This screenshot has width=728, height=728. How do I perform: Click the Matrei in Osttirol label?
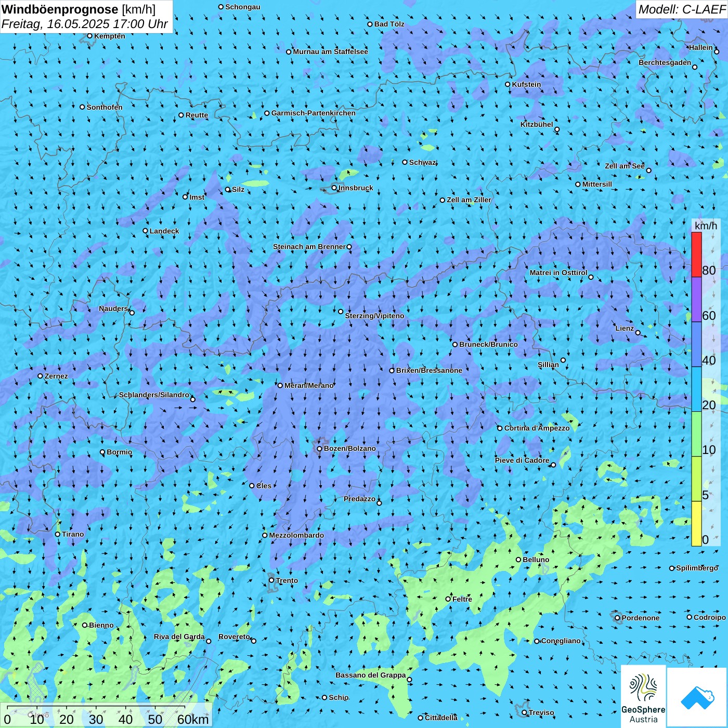pos(558,272)
